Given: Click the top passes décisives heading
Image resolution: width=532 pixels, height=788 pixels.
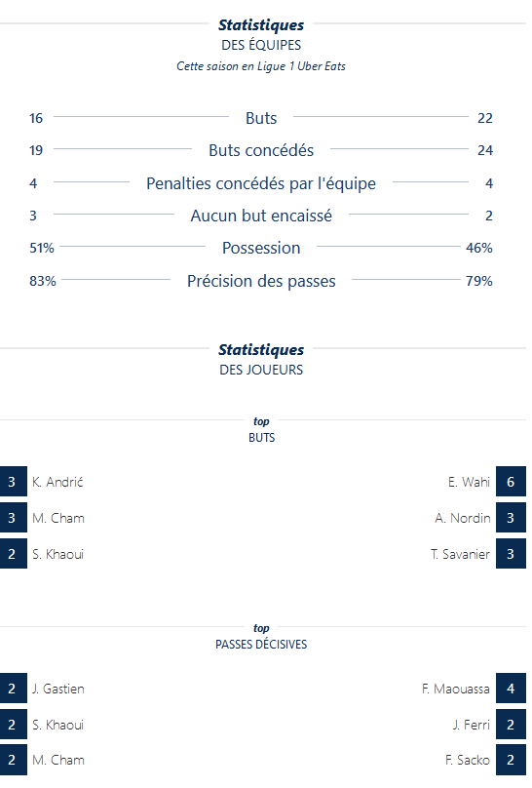Looking at the screenshot, I should click(x=261, y=637).
